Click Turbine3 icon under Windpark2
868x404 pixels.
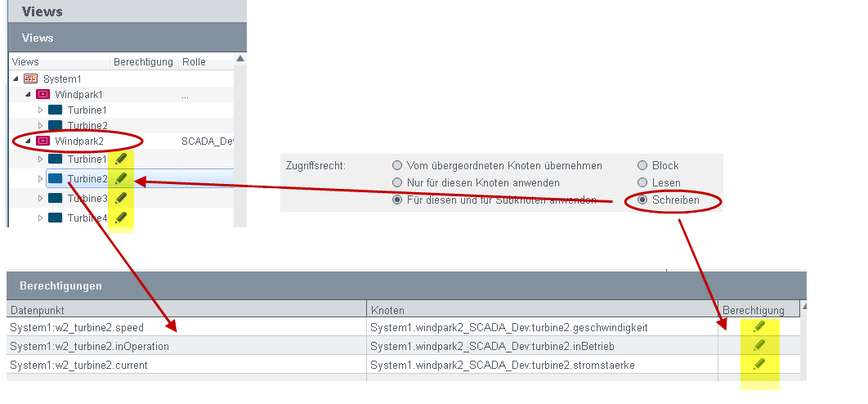55,198
